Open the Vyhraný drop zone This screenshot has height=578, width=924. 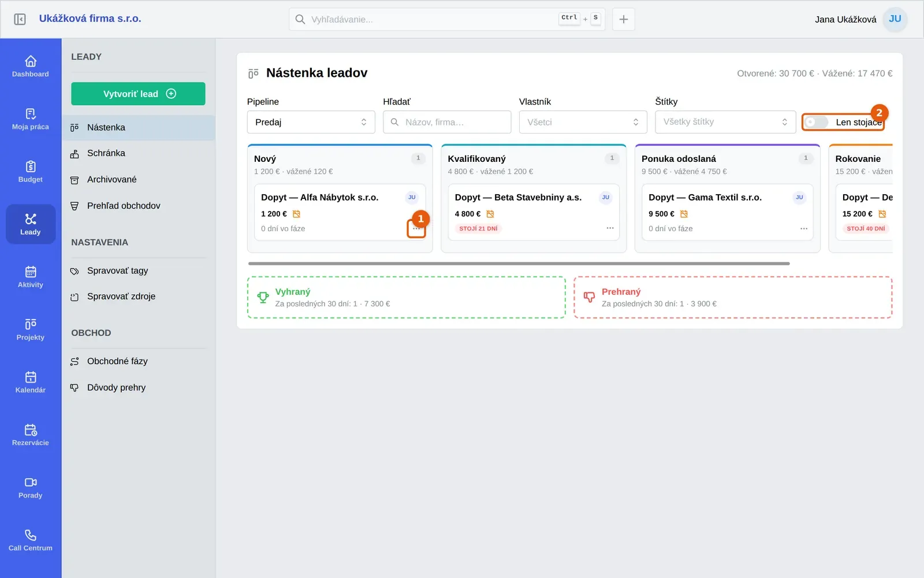pyautogui.click(x=407, y=297)
